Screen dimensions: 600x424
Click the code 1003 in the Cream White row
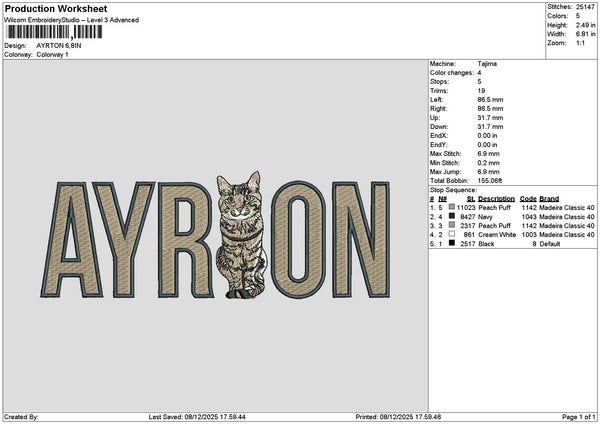529,235
